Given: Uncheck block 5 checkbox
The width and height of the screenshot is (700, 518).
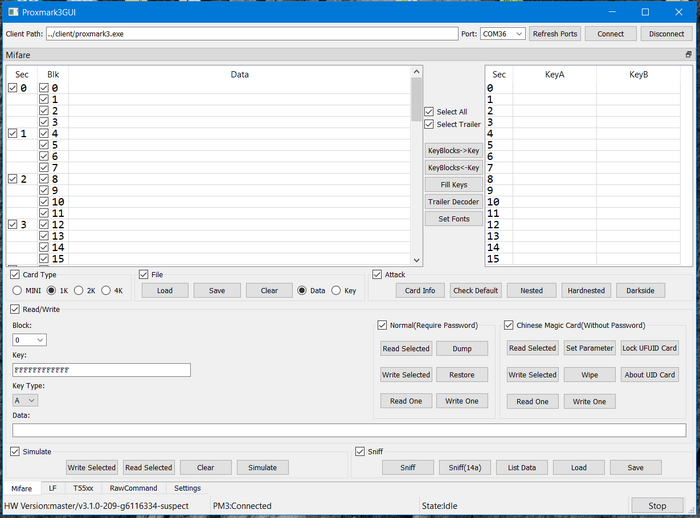Looking at the screenshot, I should click(x=44, y=145).
